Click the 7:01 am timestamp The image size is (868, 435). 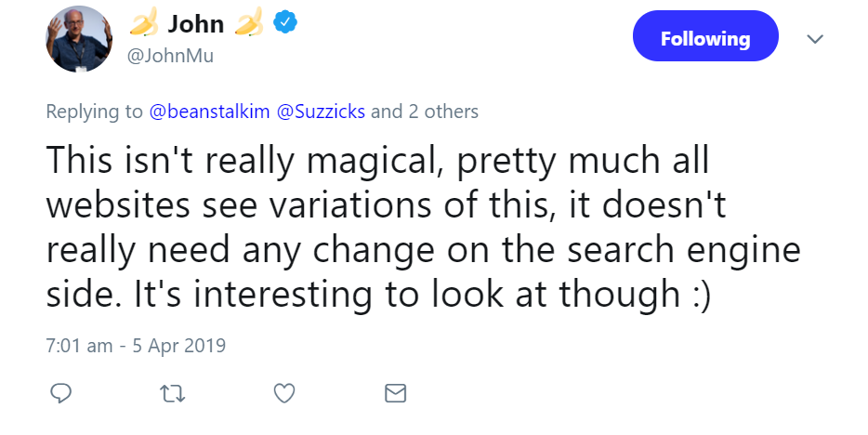point(79,346)
